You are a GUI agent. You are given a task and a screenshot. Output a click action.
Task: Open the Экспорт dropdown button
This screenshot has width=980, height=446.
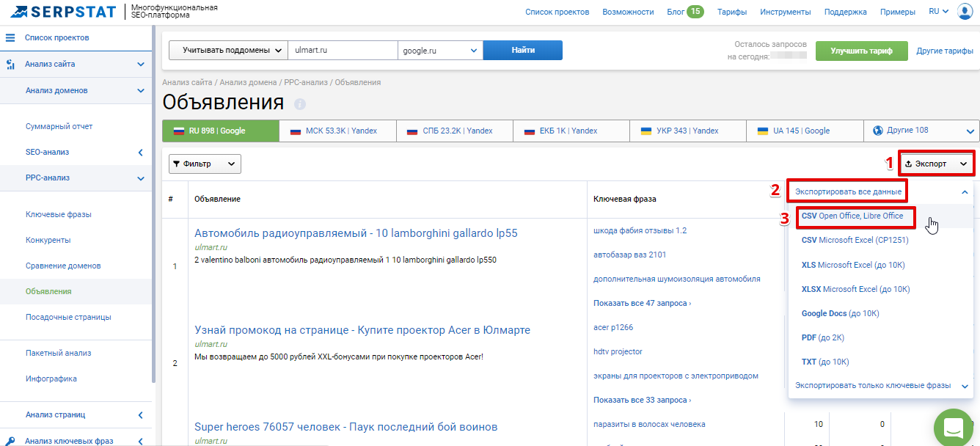pyautogui.click(x=937, y=164)
